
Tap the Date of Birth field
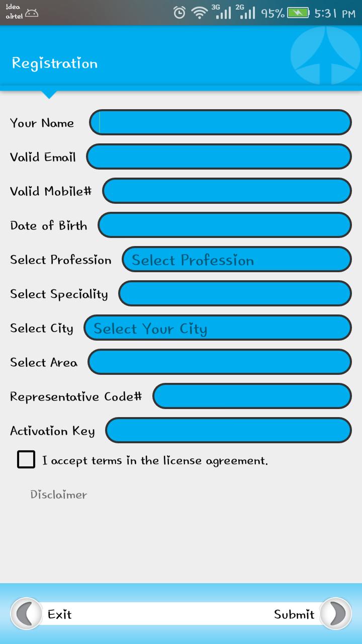(224, 225)
